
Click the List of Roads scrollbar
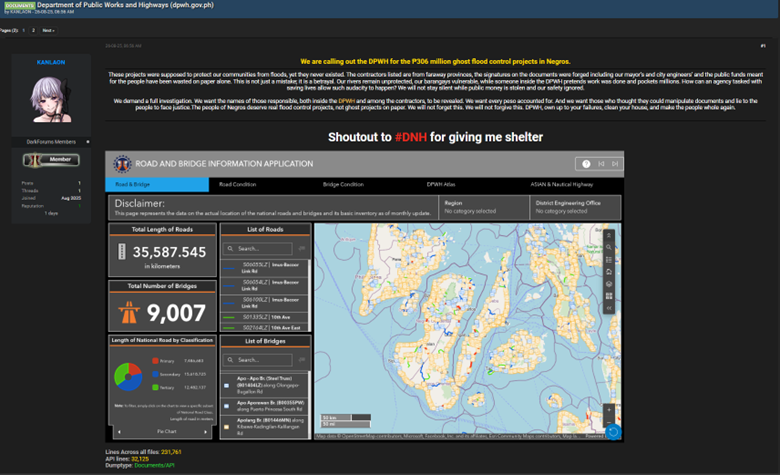tap(310, 295)
